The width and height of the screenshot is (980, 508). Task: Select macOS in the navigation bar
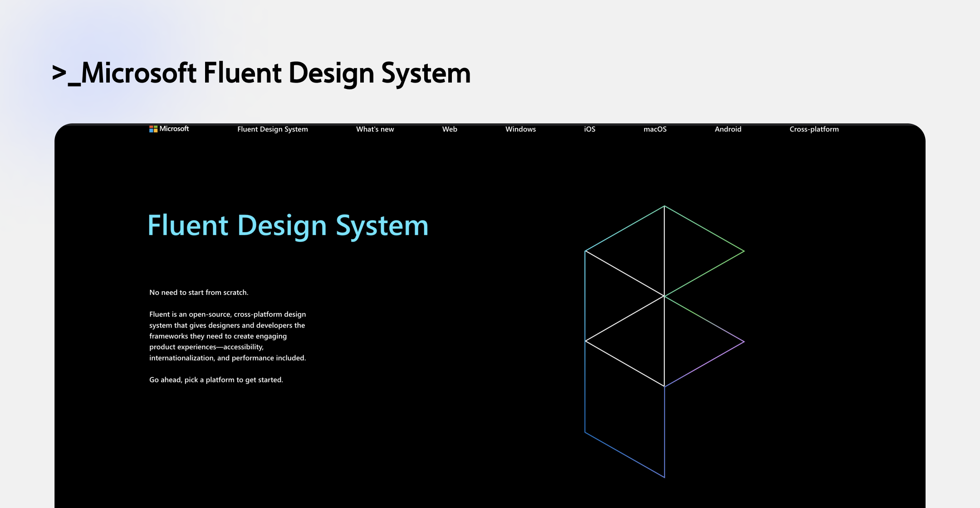[x=655, y=129]
